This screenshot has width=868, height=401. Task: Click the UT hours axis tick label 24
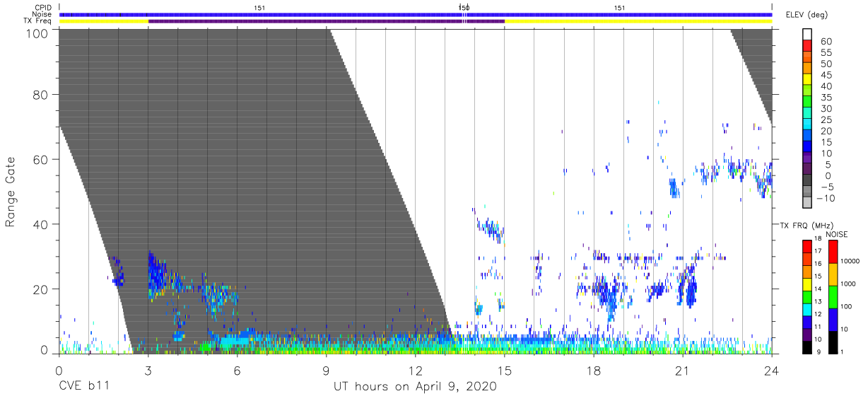tap(772, 370)
